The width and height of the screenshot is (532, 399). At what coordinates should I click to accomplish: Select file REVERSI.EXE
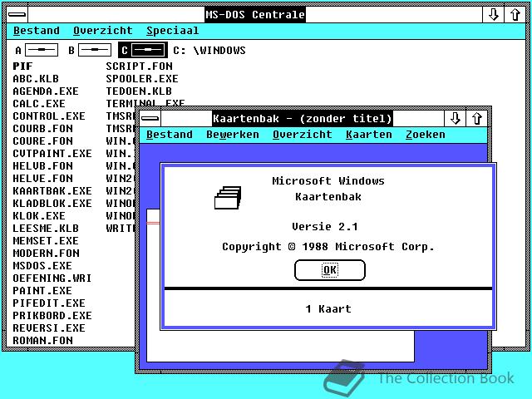coord(49,328)
